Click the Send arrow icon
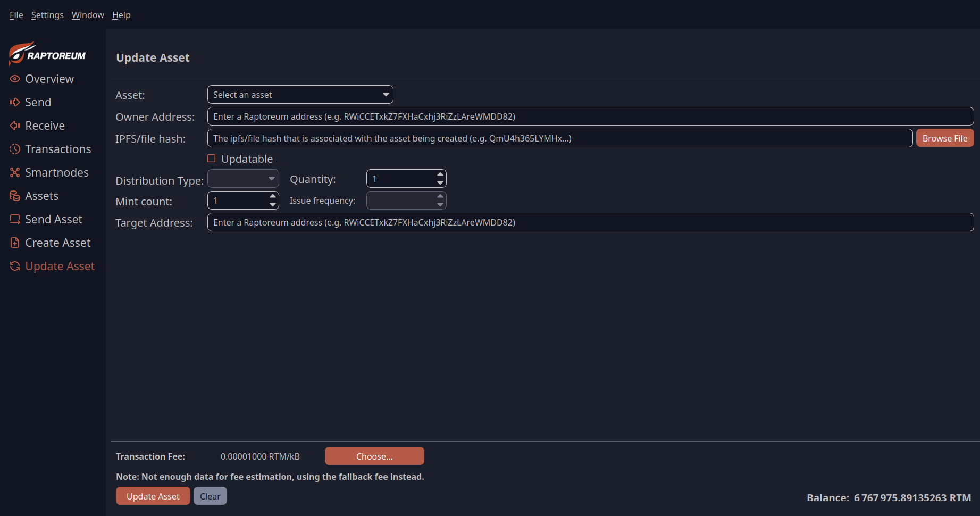980x516 pixels. [x=15, y=102]
